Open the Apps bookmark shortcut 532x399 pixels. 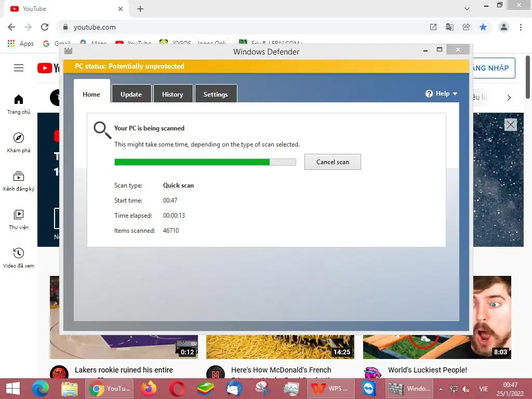pos(21,44)
